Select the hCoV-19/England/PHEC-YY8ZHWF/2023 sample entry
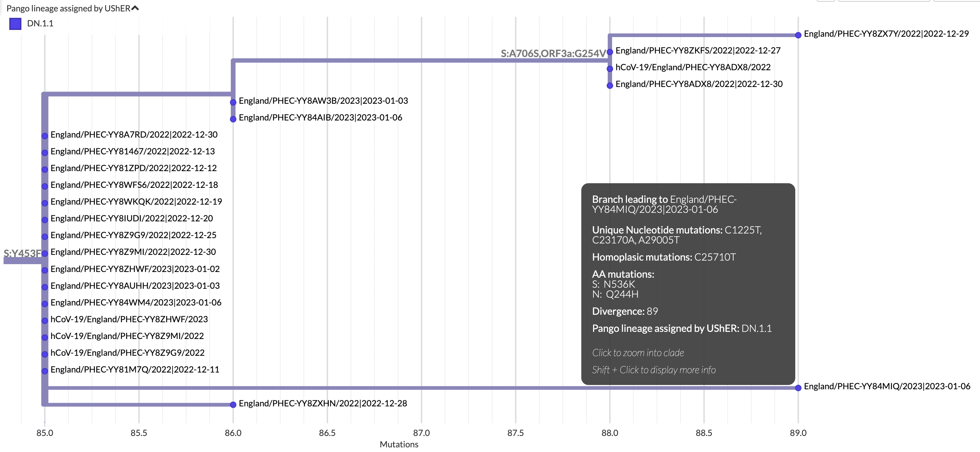Image resolution: width=980 pixels, height=452 pixels. coord(129,320)
